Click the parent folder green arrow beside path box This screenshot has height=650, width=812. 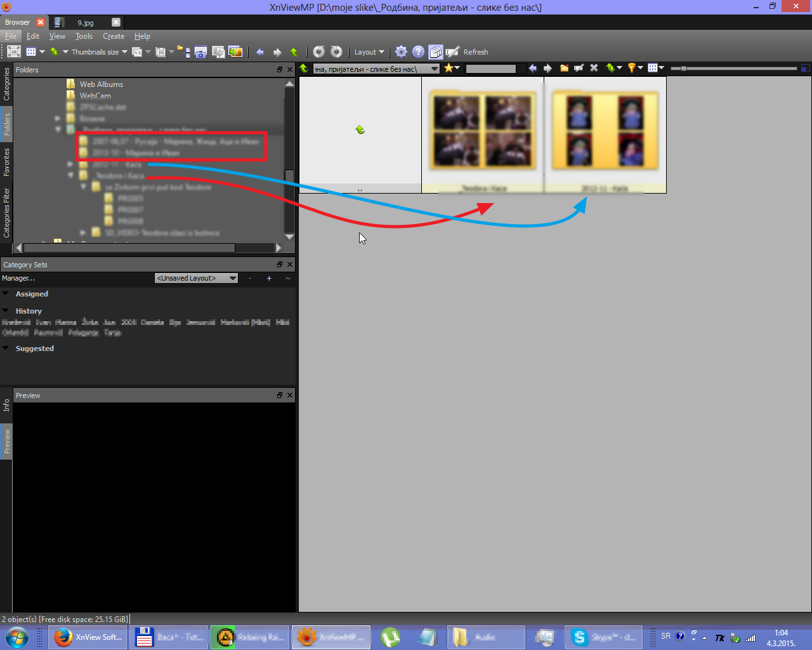pyautogui.click(x=304, y=69)
